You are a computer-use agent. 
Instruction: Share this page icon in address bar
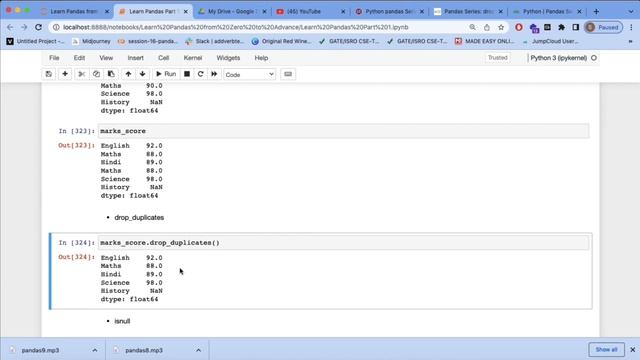pos(487,27)
